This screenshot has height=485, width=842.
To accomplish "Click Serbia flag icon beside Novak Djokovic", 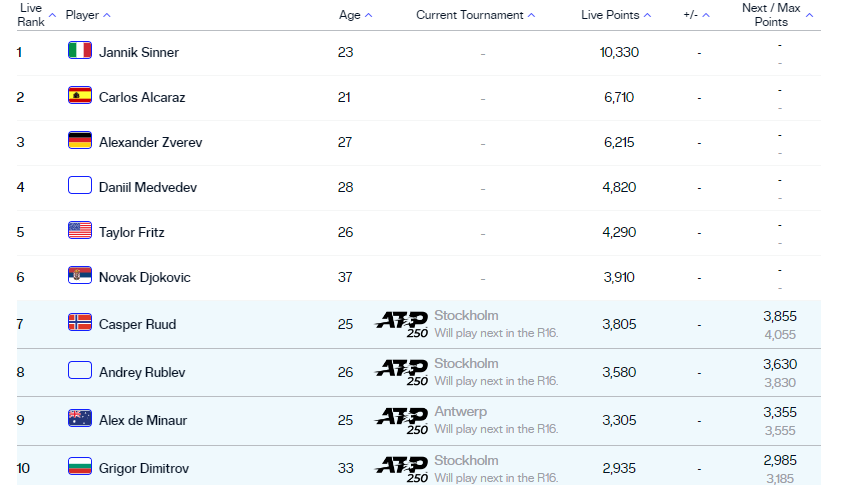I will tap(80, 276).
